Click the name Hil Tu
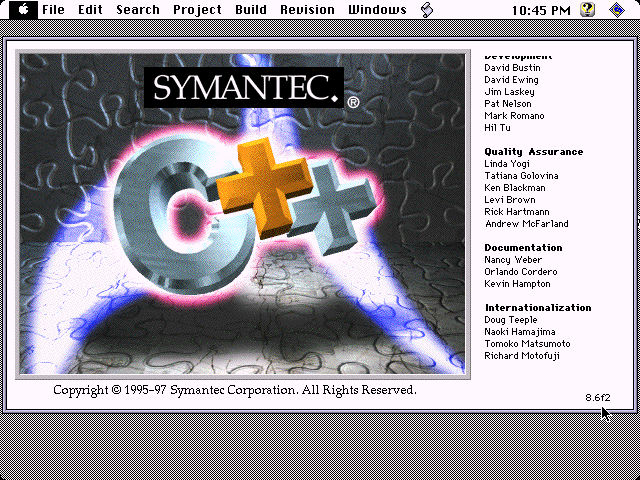This screenshot has height=480, width=640. click(497, 128)
